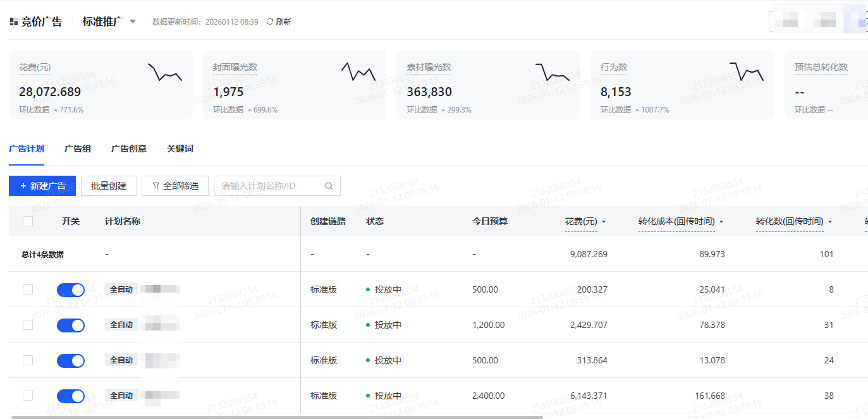This screenshot has height=419, width=868.
Task: Open the 封面曝光数 trend sparkline chart
Action: tap(358, 71)
